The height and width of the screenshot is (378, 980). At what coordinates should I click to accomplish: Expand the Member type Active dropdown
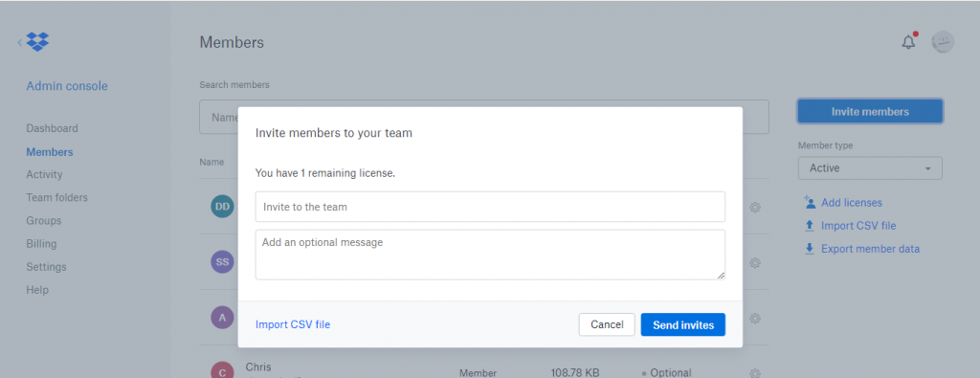(x=870, y=168)
